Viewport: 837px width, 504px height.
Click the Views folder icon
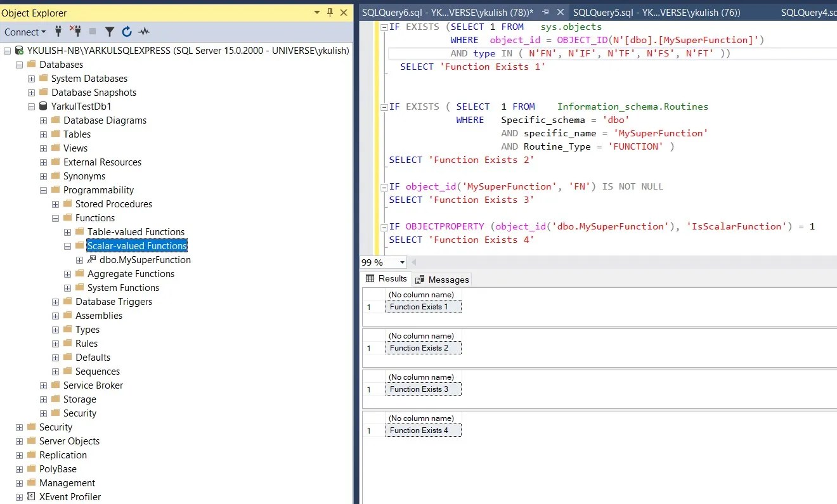point(55,148)
